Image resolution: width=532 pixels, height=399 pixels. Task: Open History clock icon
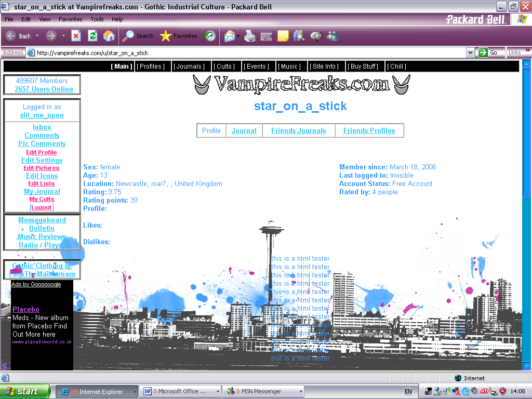(210, 36)
